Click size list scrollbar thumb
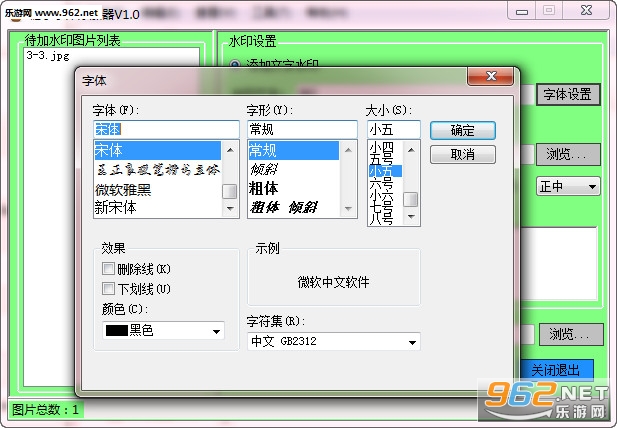This screenshot has height=428, width=617. [x=411, y=199]
